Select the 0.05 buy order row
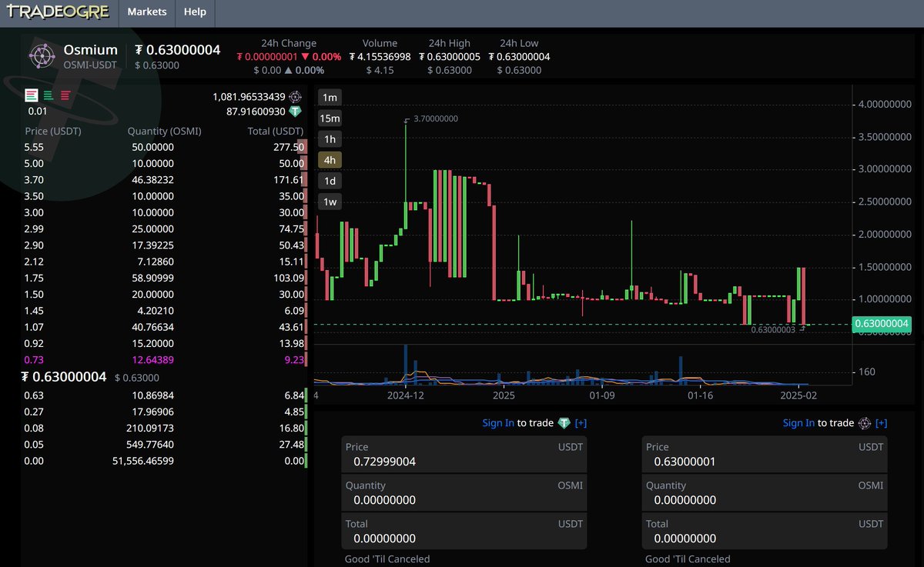924x567 pixels. [165, 445]
